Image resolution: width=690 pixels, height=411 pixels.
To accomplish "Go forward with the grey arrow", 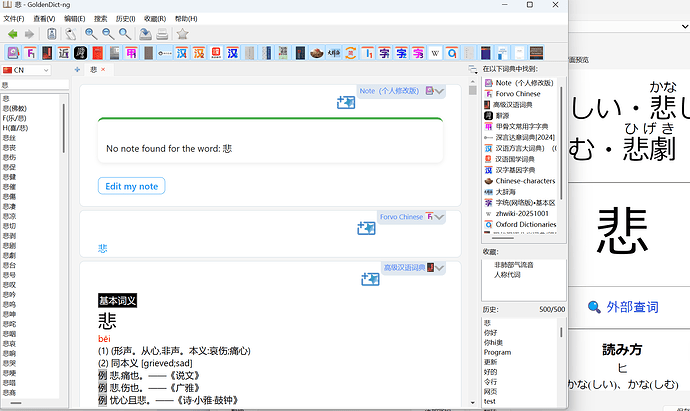I will 29,34.
